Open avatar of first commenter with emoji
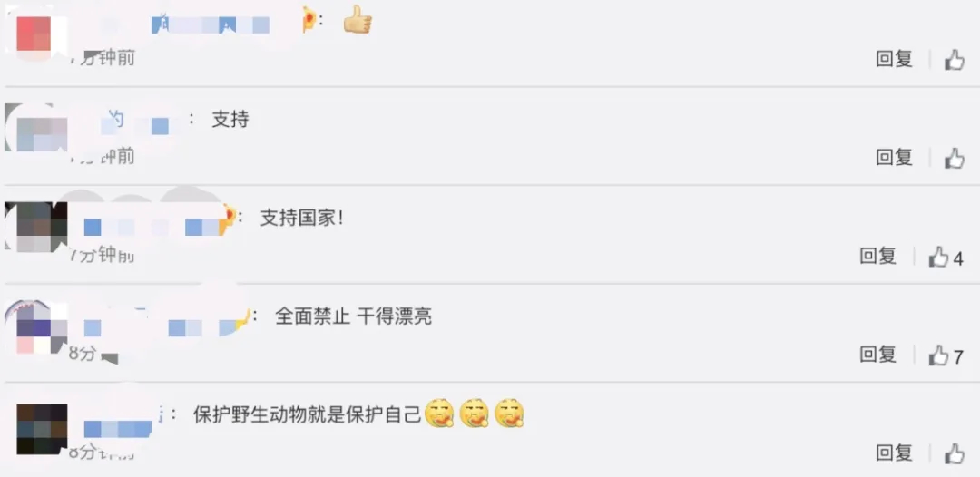Image resolution: width=980 pixels, height=477 pixels. coord(34,33)
